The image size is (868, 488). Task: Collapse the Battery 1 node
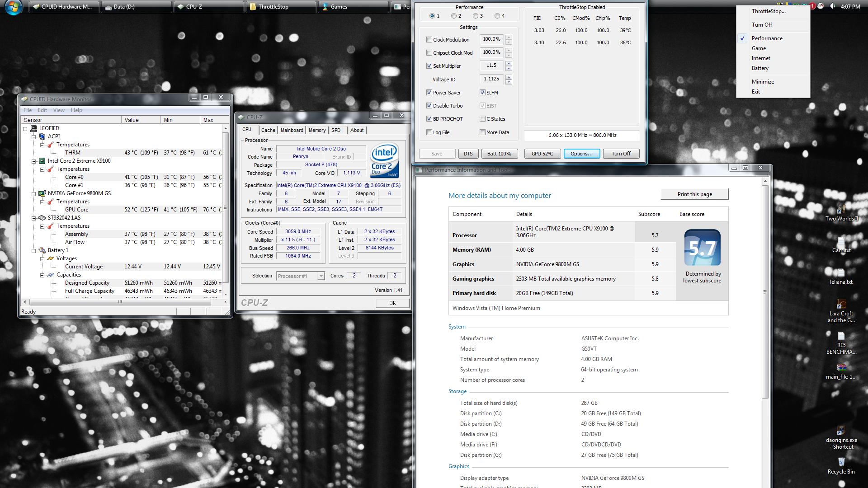tap(33, 250)
